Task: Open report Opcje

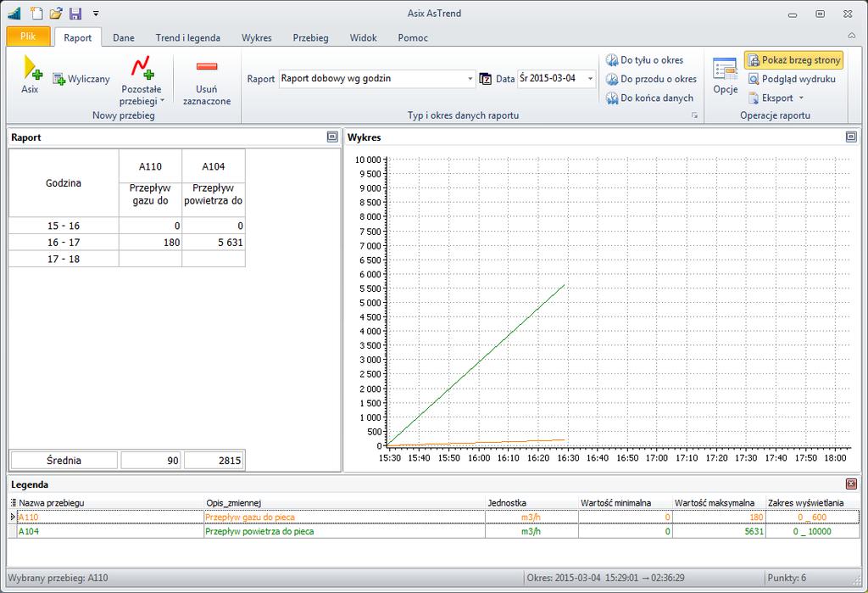Action: pos(726,76)
